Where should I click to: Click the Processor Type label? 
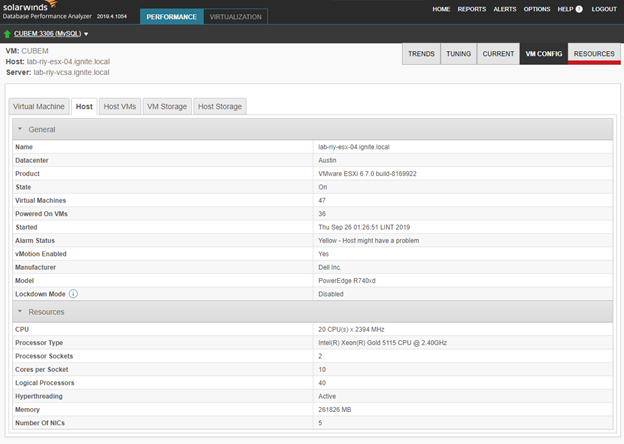click(x=39, y=343)
